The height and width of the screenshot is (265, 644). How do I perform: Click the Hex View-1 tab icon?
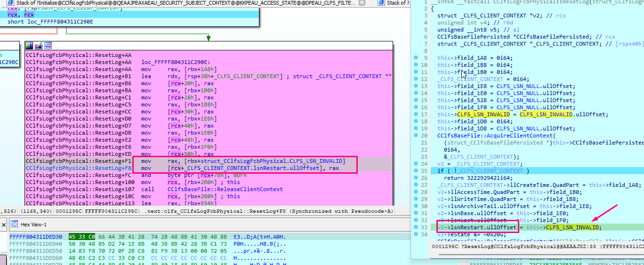14,224
